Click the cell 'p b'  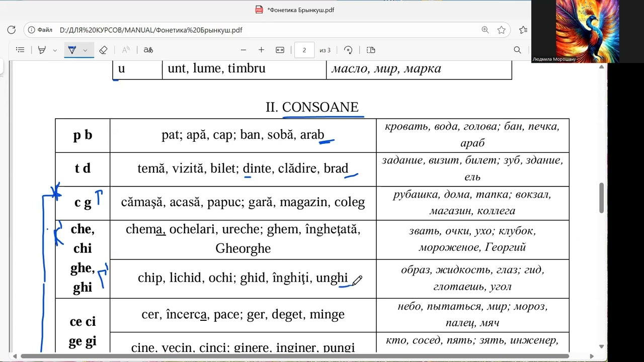point(83,135)
